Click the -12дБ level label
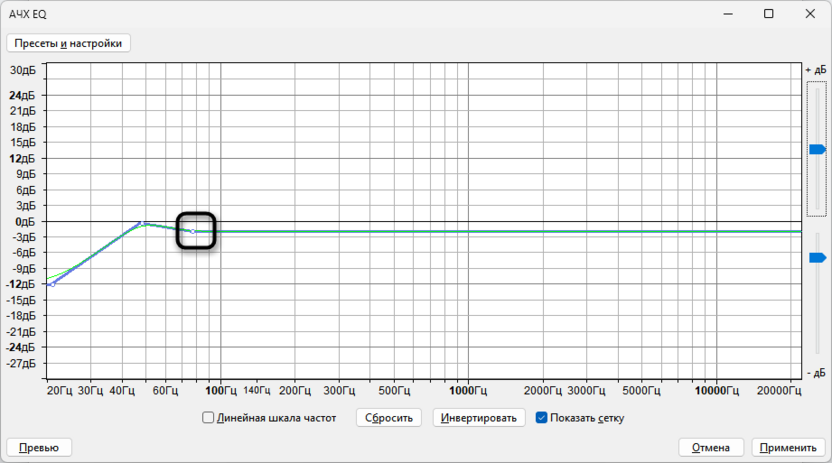The width and height of the screenshot is (832, 463). [21, 284]
